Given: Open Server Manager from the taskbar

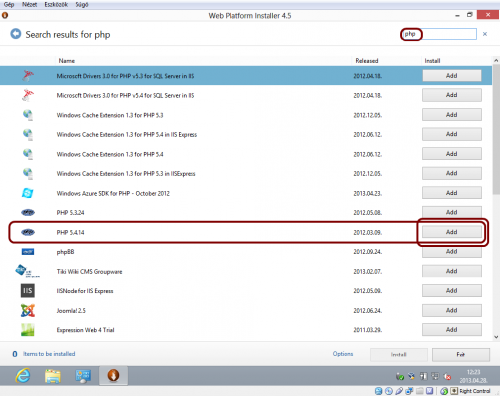Looking at the screenshot, I should click(83, 376).
